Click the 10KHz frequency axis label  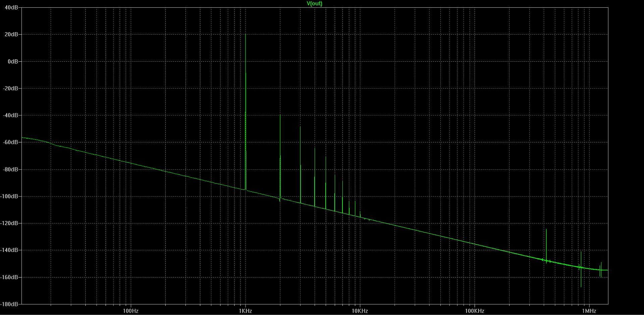pyautogui.click(x=360, y=311)
